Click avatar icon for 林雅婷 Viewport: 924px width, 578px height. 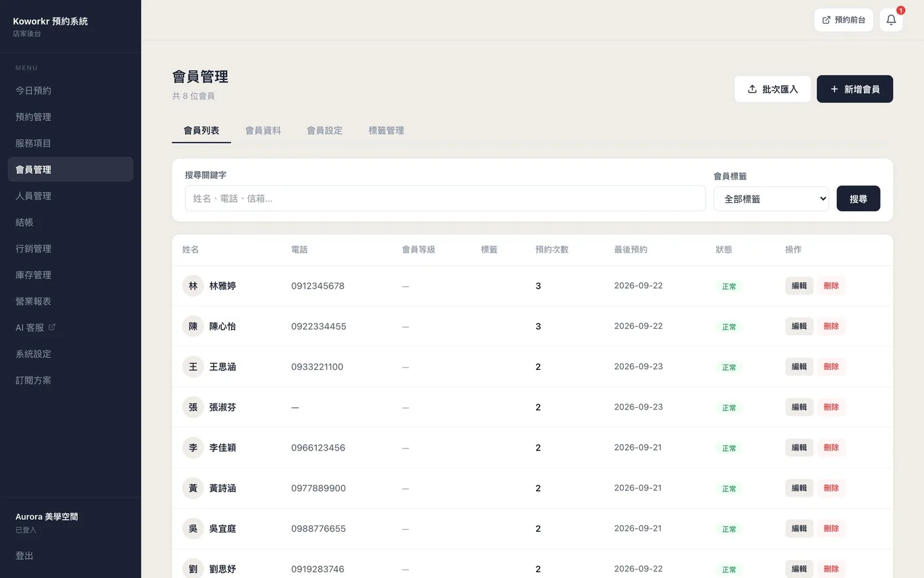tap(193, 286)
